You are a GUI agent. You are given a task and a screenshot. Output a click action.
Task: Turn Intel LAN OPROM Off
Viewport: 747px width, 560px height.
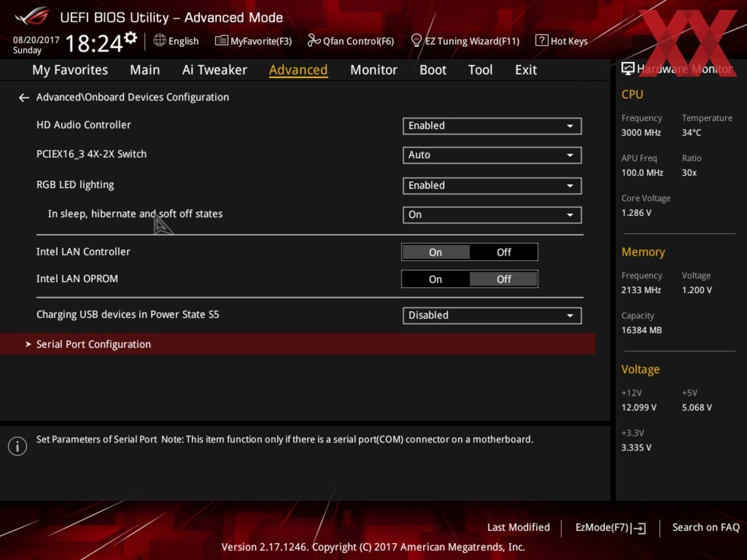click(504, 279)
